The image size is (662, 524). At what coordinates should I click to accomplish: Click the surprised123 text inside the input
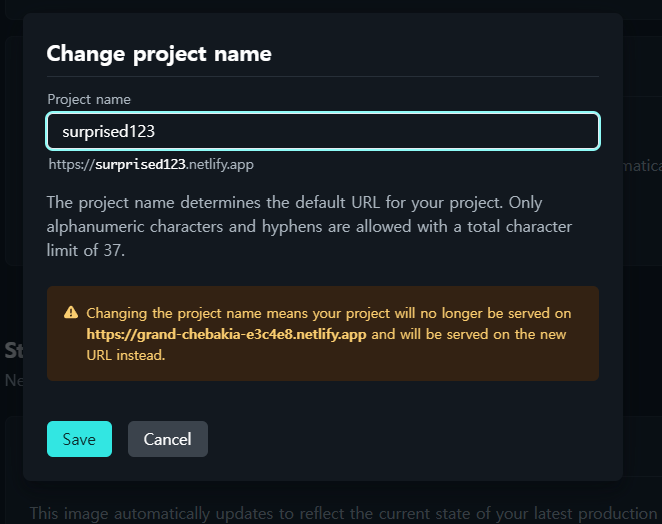pos(109,131)
